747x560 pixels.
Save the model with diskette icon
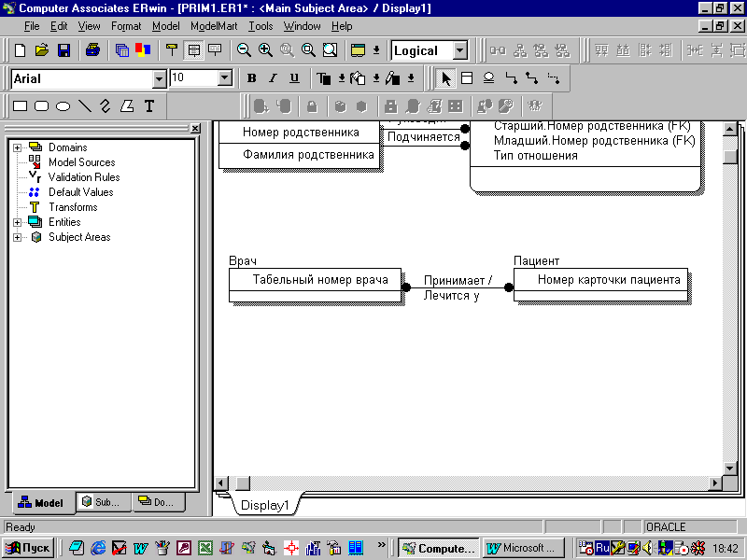[x=63, y=50]
